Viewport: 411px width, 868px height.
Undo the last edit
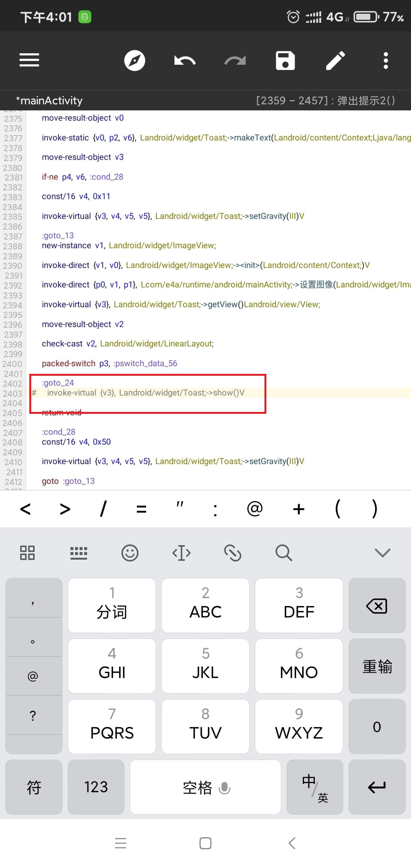[x=185, y=60]
